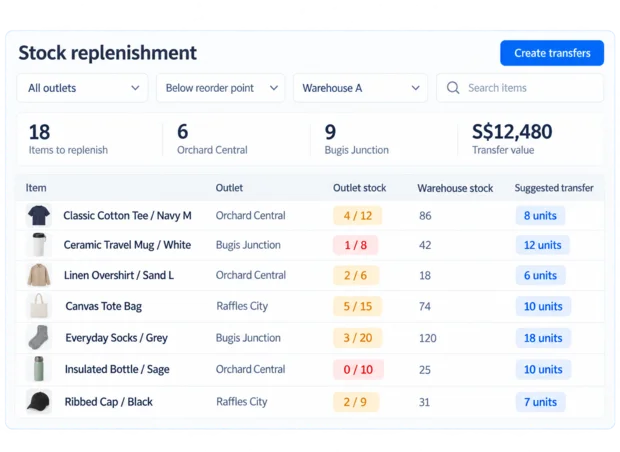
Task: Focus the Search items field
Action: (520, 88)
